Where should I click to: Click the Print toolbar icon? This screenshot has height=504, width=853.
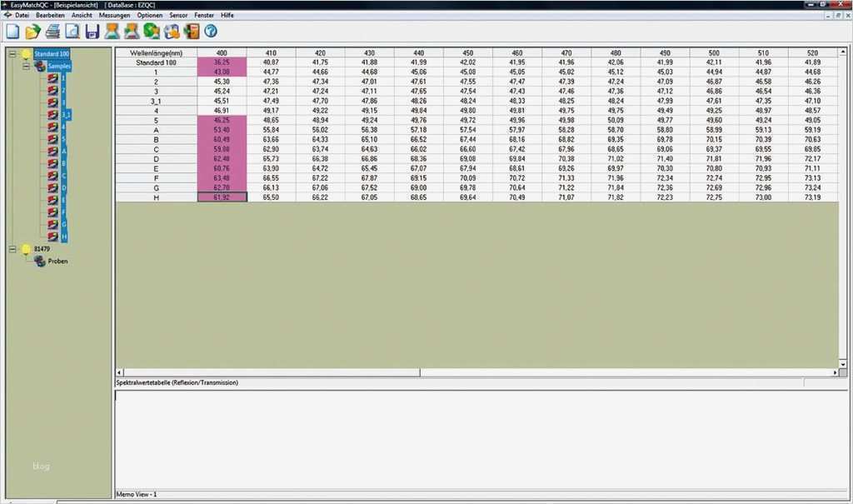[x=52, y=32]
